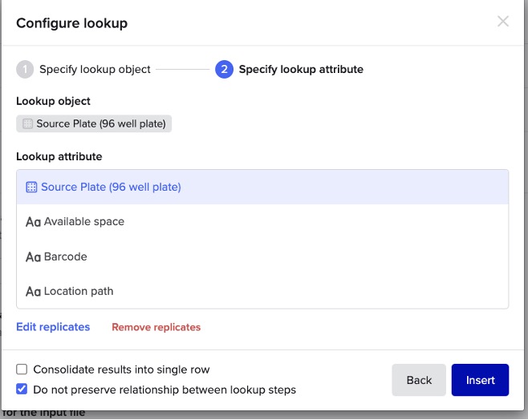528x420 pixels.
Task: Uncheck Do not preserve relationship between lookup steps
Action: tap(22, 390)
